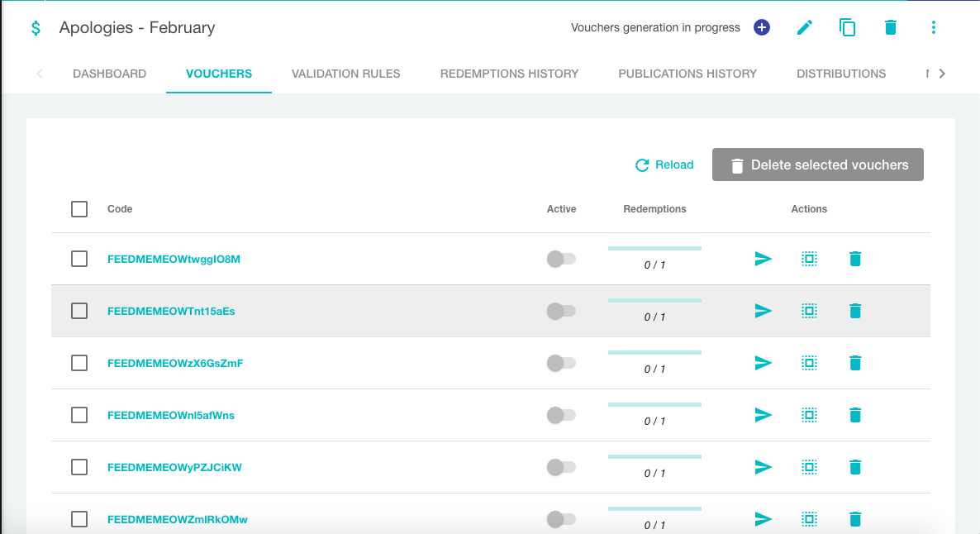The image size is (980, 534).
Task: Open the voucher code FEEDMEMEOWyPZJCiKW
Action: [x=174, y=467]
